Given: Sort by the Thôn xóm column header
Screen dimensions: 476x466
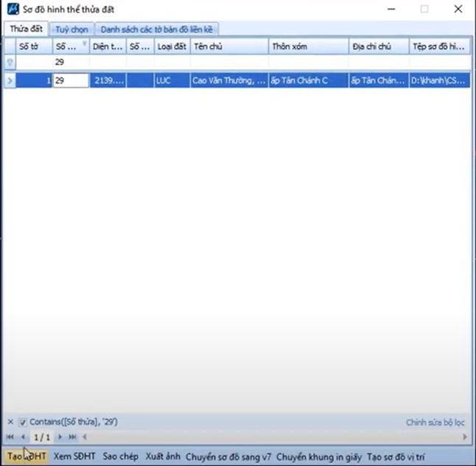Looking at the screenshot, I should pos(308,46).
